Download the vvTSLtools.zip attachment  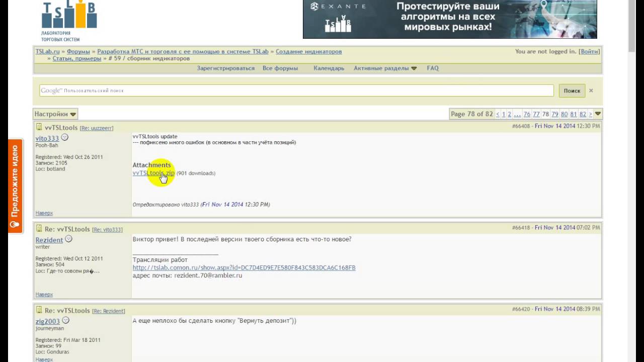click(153, 173)
